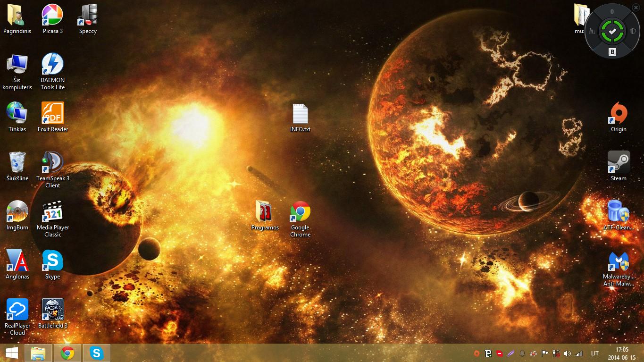Click the green checkmark in Bitdefender widget
This screenshot has width=644, height=362.
point(612,31)
